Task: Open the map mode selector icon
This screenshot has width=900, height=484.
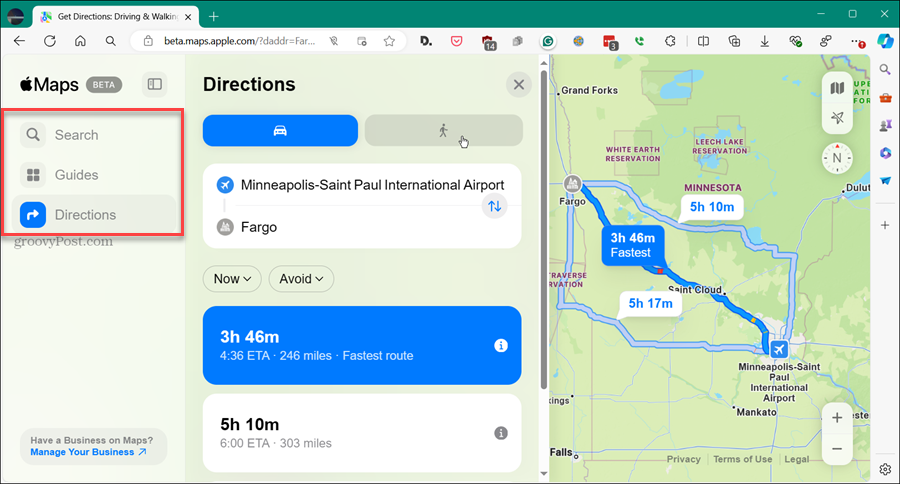Action: point(837,88)
